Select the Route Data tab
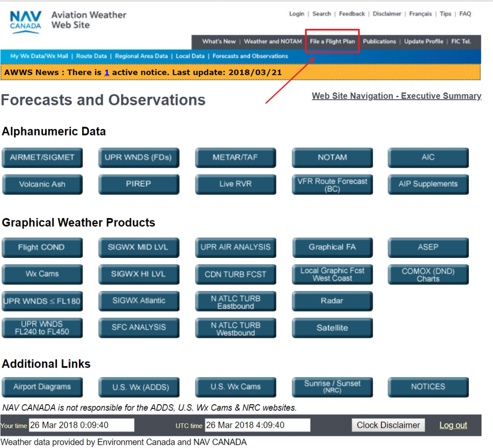The width and height of the screenshot is (493, 448). [91, 56]
